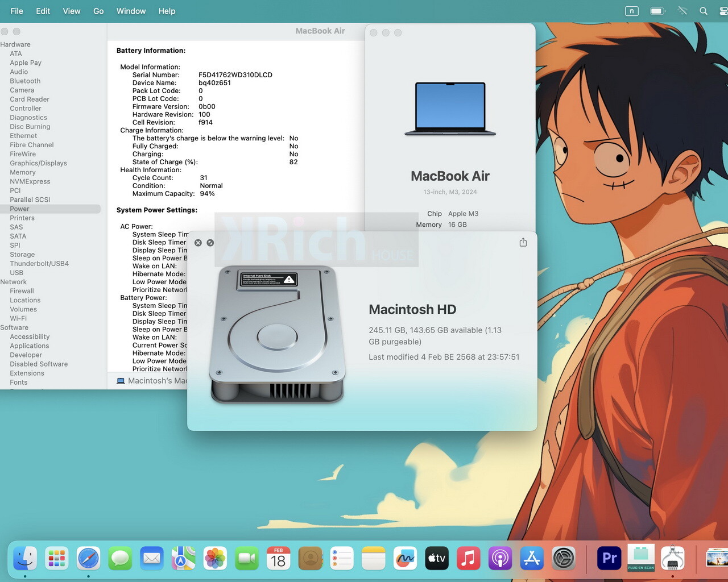The image size is (728, 582).
Task: Open Control Center in menu bar
Action: point(724,11)
